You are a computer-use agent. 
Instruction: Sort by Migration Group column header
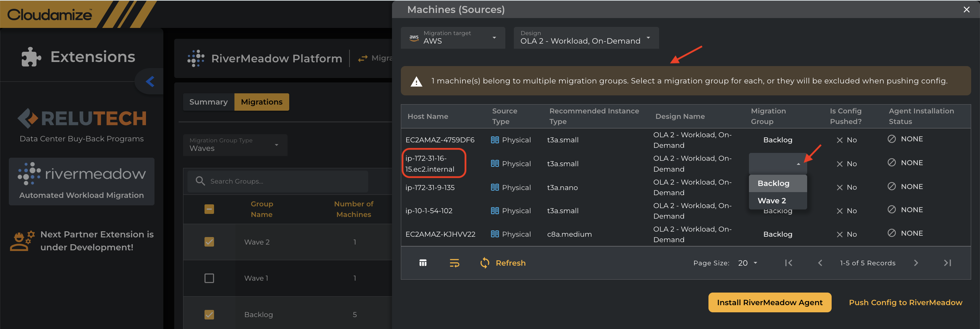(768, 116)
